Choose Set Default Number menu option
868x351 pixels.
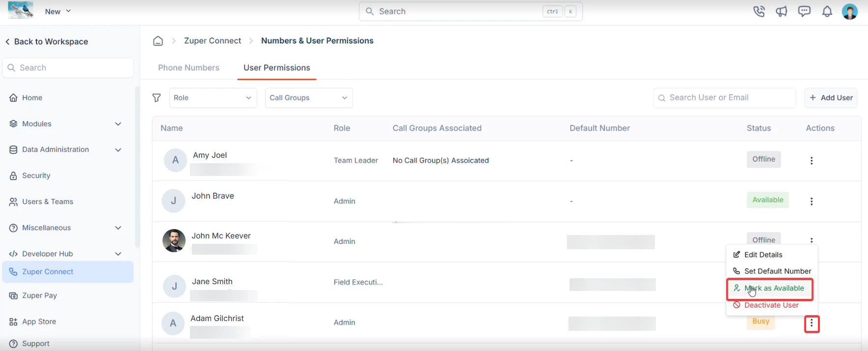coord(772,271)
